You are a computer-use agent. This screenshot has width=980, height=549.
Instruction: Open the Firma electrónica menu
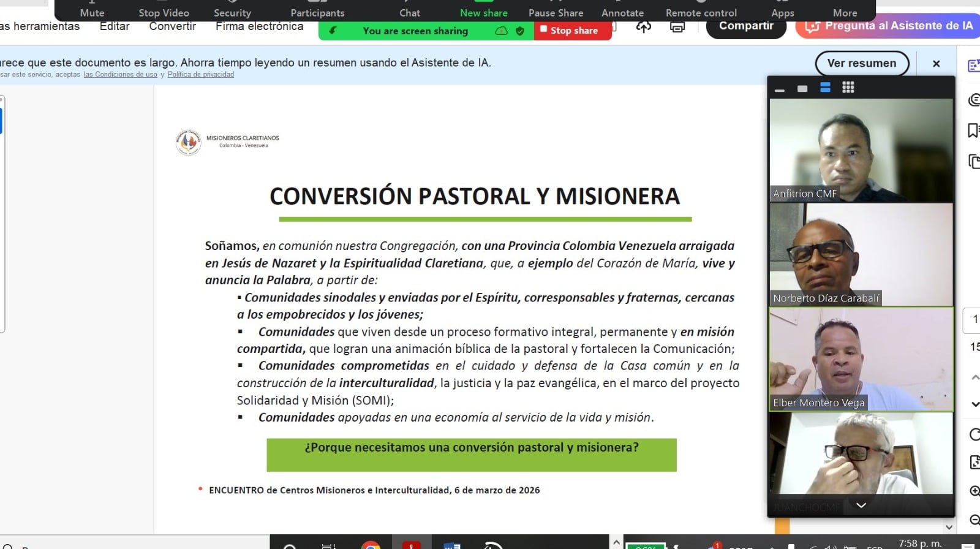(x=259, y=26)
